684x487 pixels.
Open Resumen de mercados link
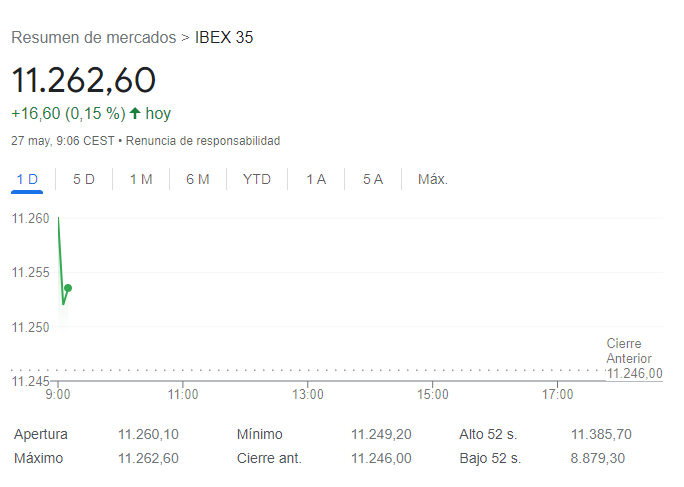click(x=92, y=38)
